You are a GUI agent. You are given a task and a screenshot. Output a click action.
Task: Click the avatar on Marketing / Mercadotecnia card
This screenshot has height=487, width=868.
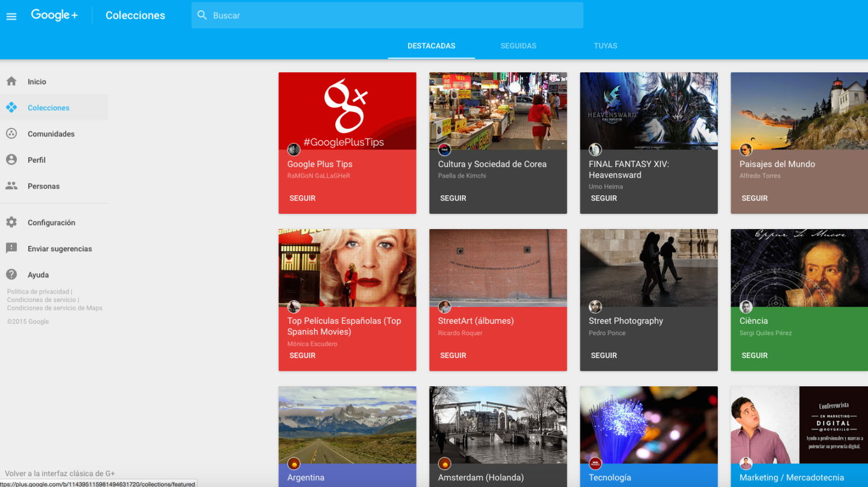tap(746, 463)
